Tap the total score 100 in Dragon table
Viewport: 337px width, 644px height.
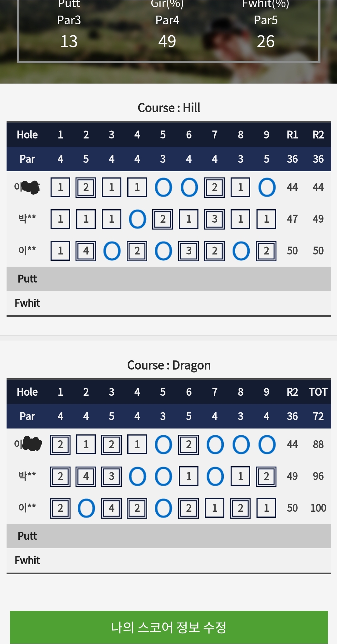click(318, 508)
